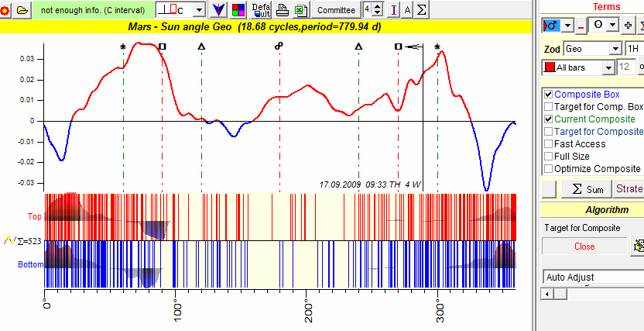The image size is (644, 331).
Task: Export to Excel spreadsheet icon
Action: pyautogui.click(x=300, y=10)
